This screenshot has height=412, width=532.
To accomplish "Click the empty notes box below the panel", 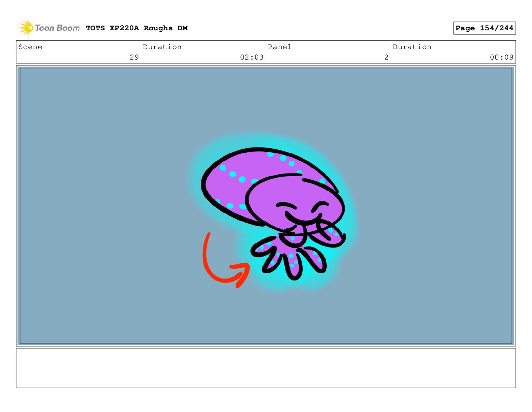I will tap(266, 368).
